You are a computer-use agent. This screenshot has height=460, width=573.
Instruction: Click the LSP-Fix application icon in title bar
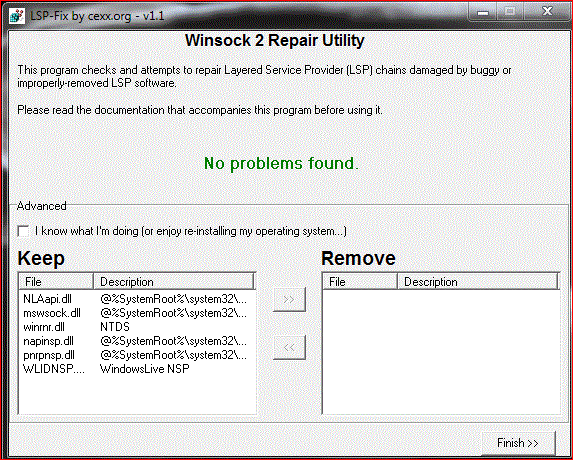click(17, 16)
